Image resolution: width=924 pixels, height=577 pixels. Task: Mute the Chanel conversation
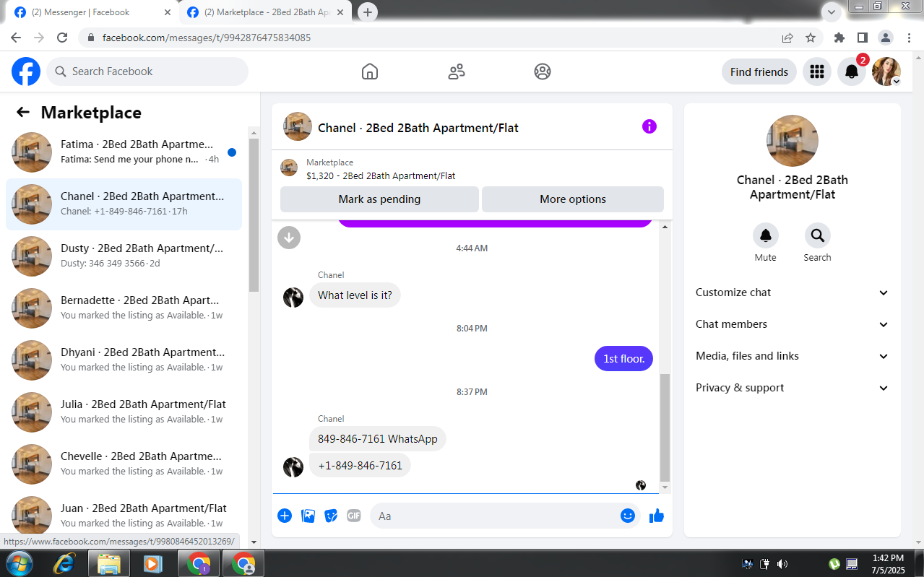point(766,235)
